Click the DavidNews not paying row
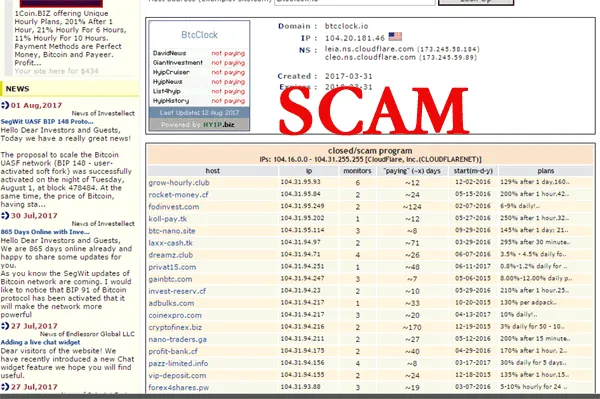This screenshot has width=600, height=399. [199, 53]
